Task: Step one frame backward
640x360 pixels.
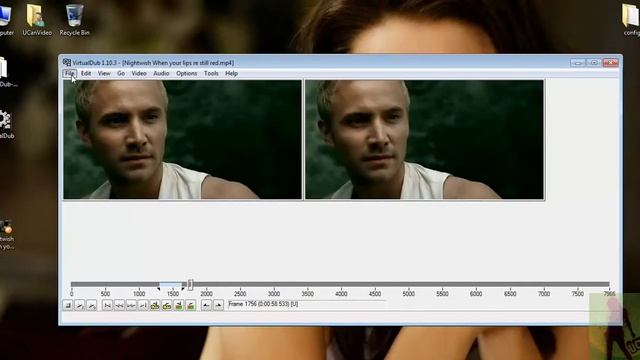Action: click(119, 305)
